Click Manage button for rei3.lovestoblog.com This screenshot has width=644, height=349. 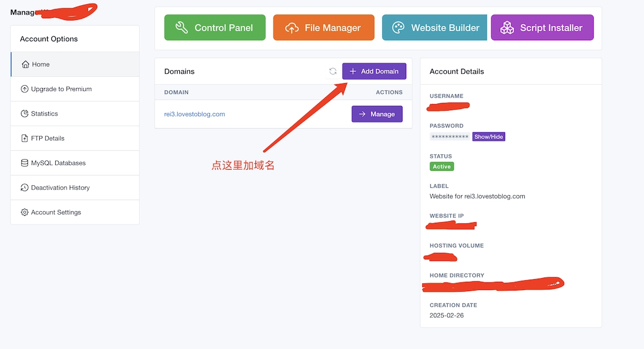[377, 114]
